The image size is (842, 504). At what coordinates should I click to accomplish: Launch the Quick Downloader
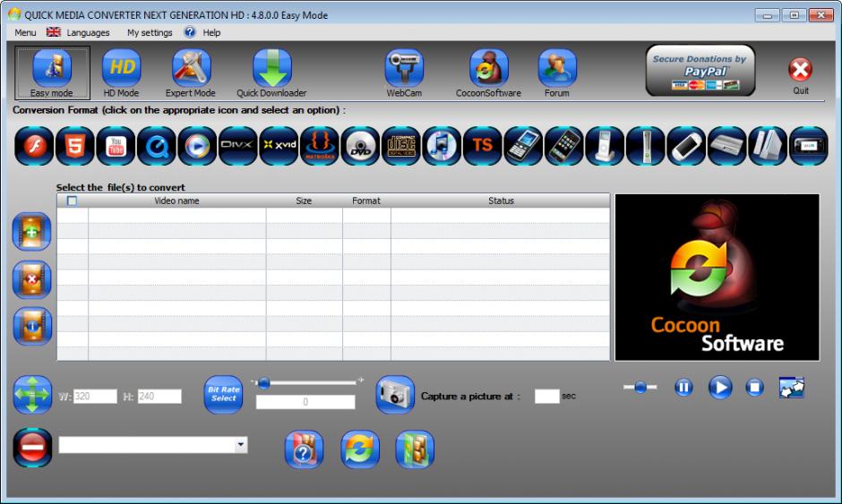(x=271, y=73)
